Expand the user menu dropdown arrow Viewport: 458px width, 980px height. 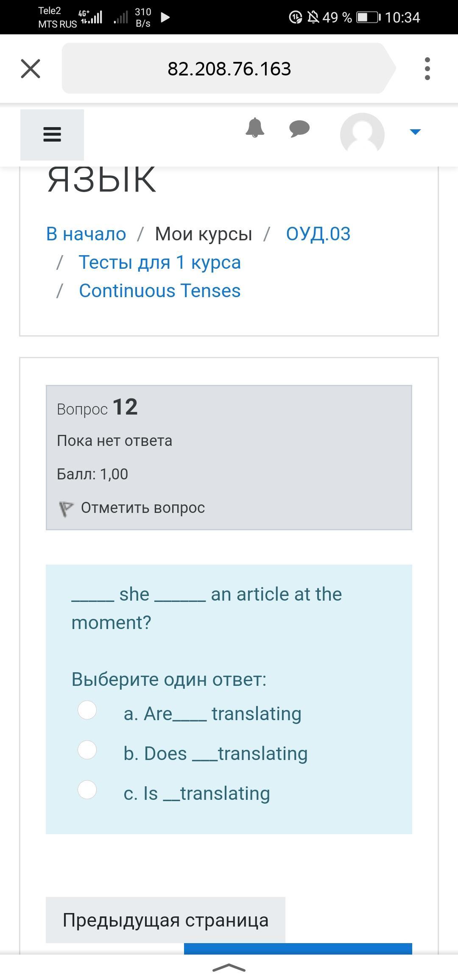coord(415,132)
